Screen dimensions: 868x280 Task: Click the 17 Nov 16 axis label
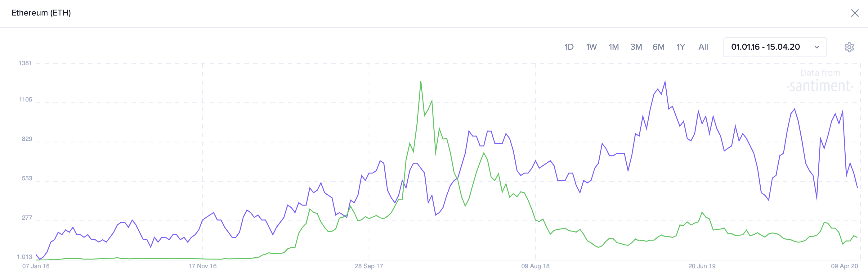coord(202,266)
